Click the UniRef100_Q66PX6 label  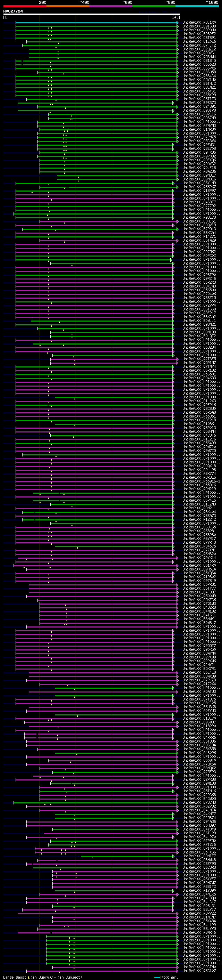coord(199,68)
